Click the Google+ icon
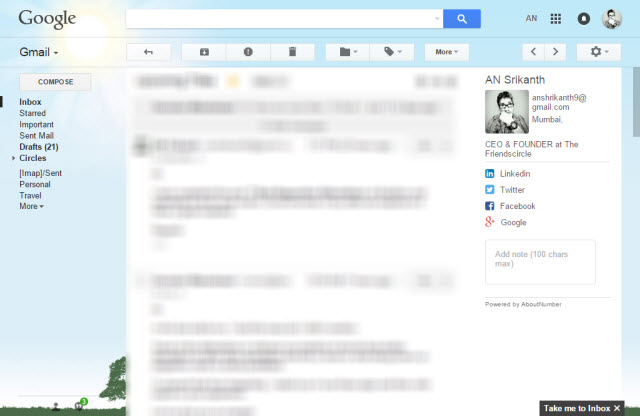This screenshot has height=416, width=640. coord(489,222)
